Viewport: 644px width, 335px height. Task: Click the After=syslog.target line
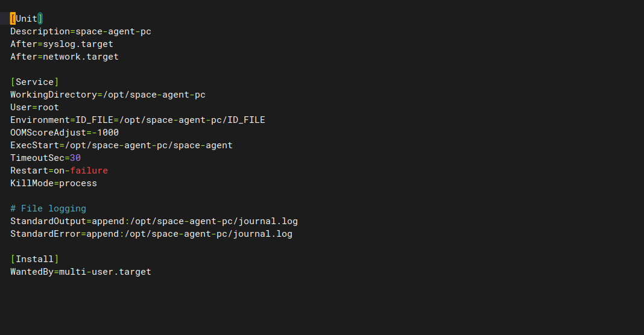coord(62,44)
